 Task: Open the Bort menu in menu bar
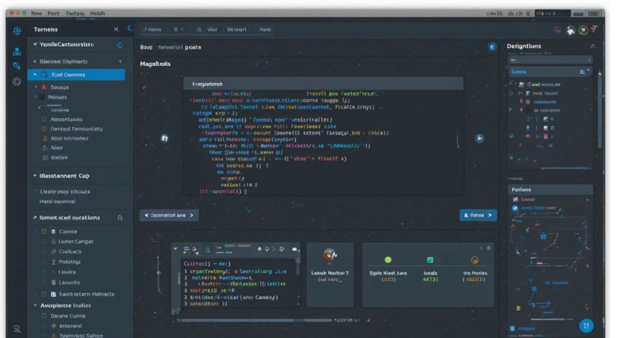[x=54, y=13]
